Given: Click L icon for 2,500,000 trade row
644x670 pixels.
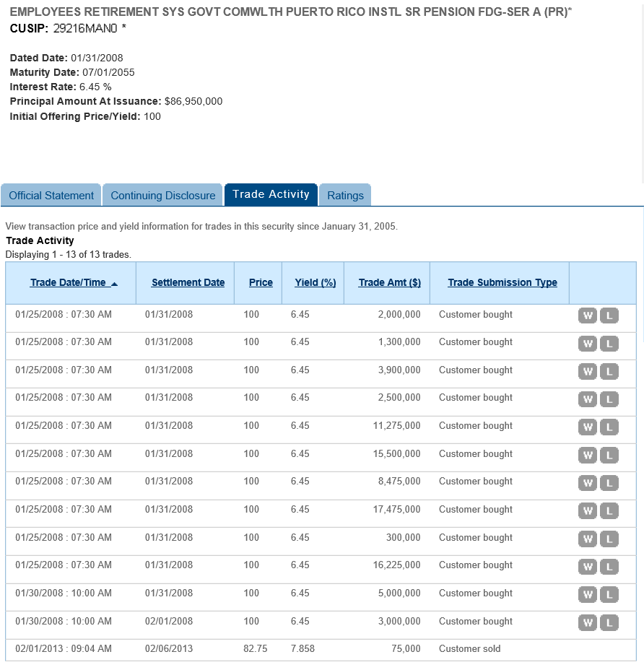Looking at the screenshot, I should pos(609,399).
